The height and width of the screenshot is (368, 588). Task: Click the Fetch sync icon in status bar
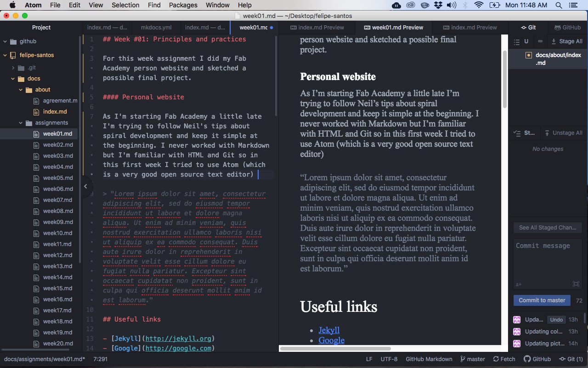pyautogui.click(x=496, y=359)
